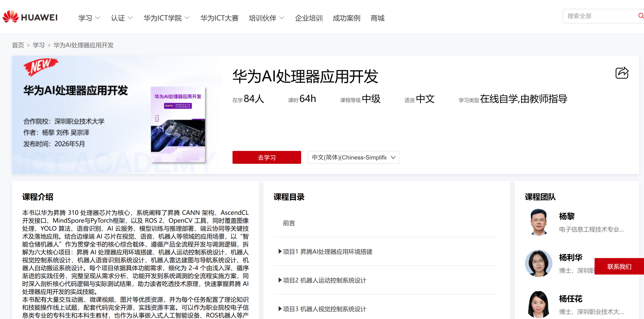Expand the 华为ICT学院 menu
Viewport: 644px width, 319px height.
[166, 18]
